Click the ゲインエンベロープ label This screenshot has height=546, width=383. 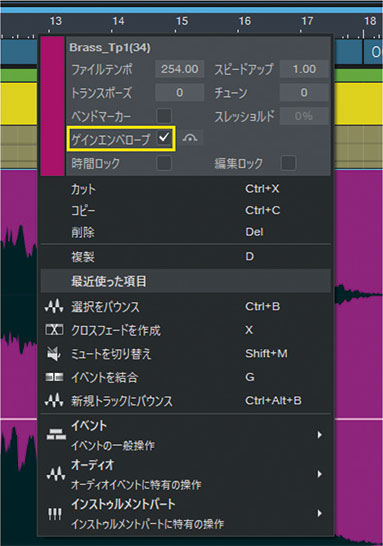[111, 139]
